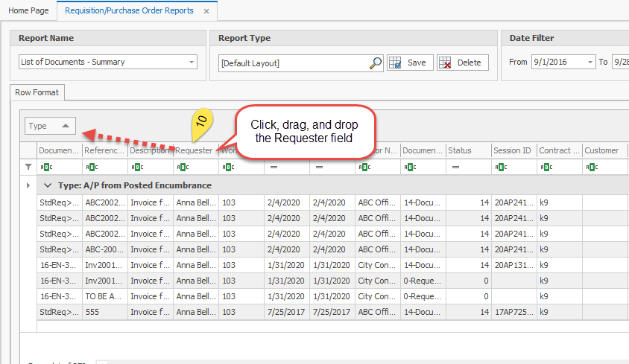
Task: Click the row indicator arrow beside group row
Action: tap(29, 185)
